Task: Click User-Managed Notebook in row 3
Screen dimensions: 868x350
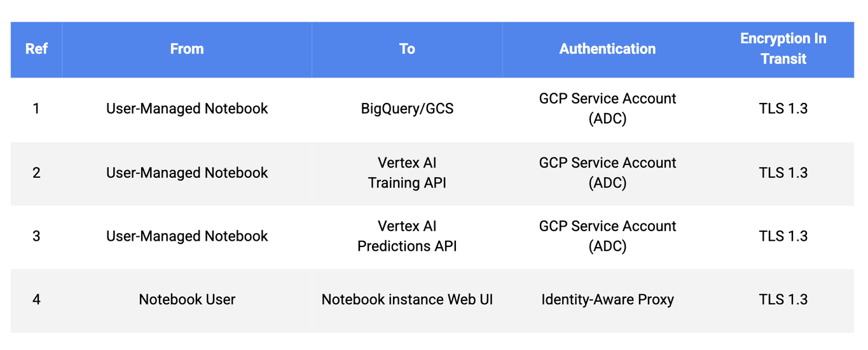Action: (x=187, y=236)
